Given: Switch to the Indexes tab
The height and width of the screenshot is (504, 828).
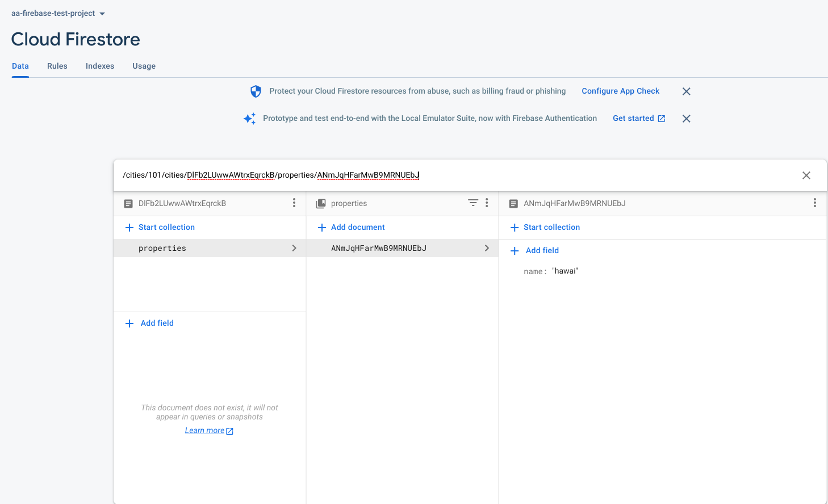Looking at the screenshot, I should pos(100,66).
